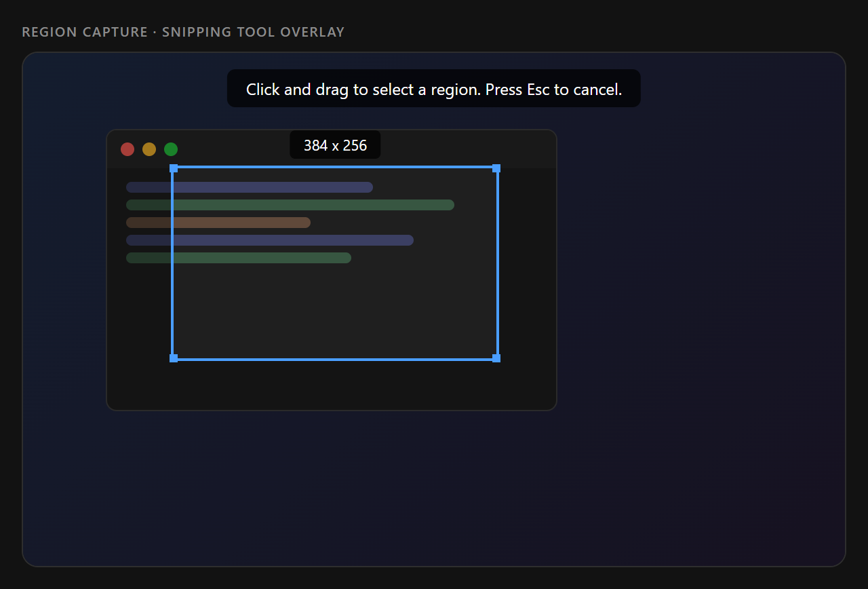This screenshot has height=589, width=868.
Task: Click the dark overlay outside the window
Action: pyautogui.click(x=678, y=339)
